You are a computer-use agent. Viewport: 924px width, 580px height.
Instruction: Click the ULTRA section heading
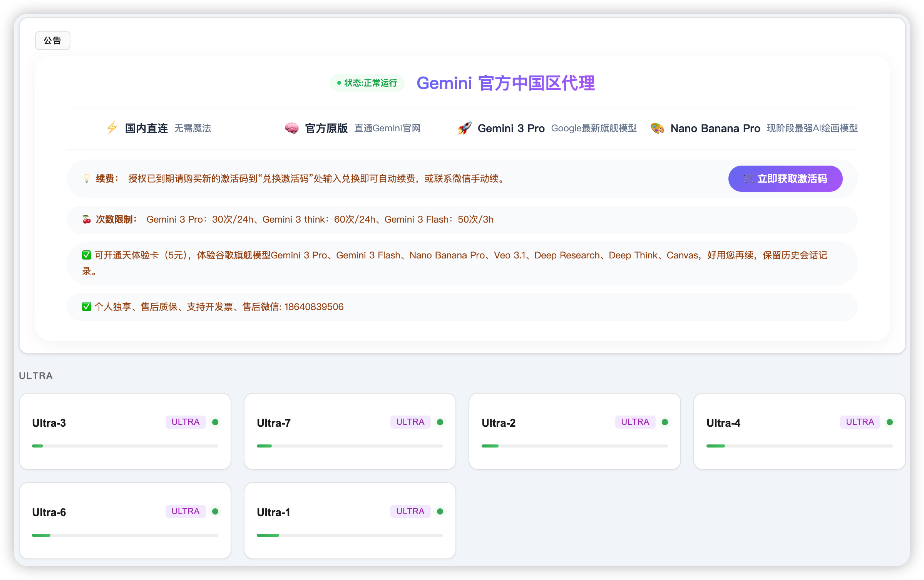36,375
